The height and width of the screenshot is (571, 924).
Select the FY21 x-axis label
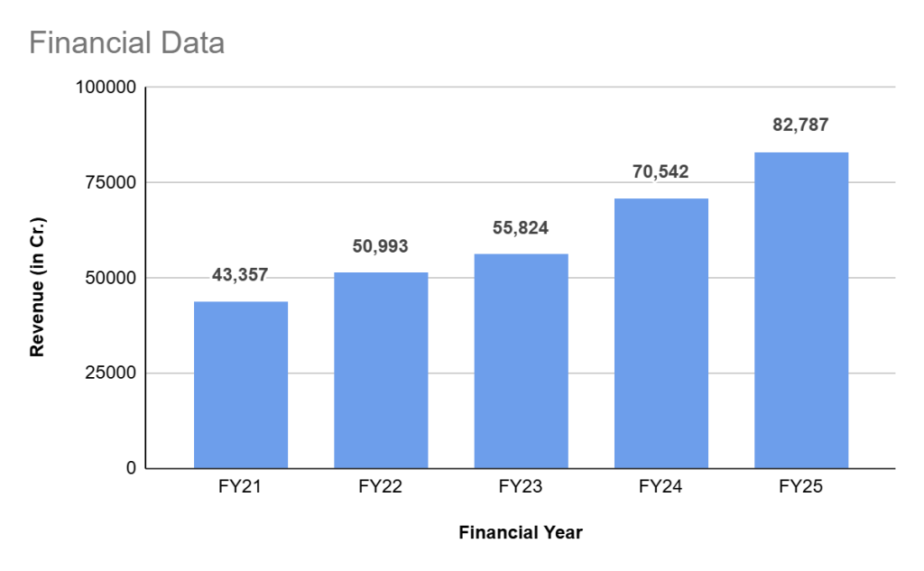[241, 487]
